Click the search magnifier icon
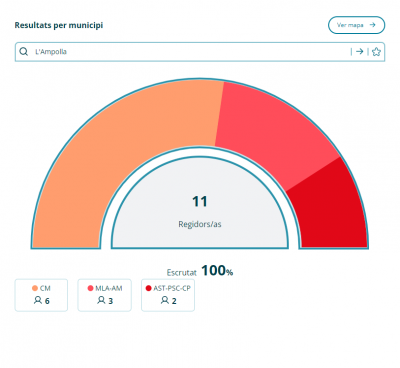Screen dimensions: 400x368 24,52
